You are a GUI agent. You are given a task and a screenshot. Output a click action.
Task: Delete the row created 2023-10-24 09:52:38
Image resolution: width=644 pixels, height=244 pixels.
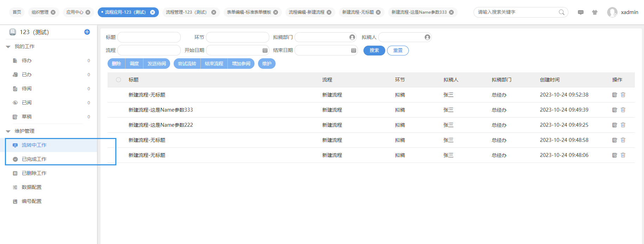click(x=623, y=95)
